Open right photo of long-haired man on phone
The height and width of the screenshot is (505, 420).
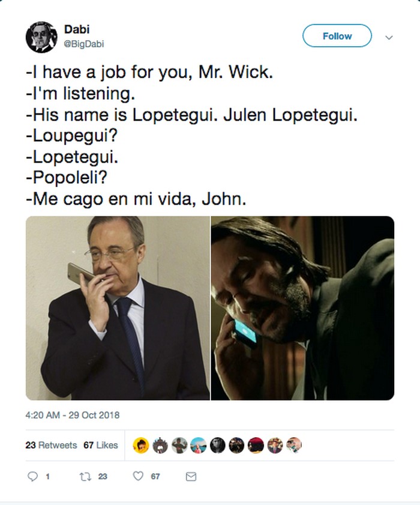pos(302,308)
